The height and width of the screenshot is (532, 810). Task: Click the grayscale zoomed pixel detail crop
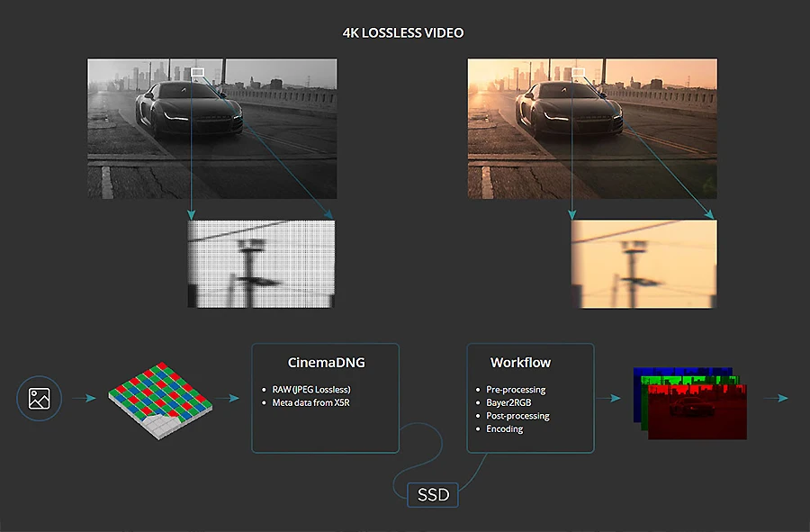point(261,264)
